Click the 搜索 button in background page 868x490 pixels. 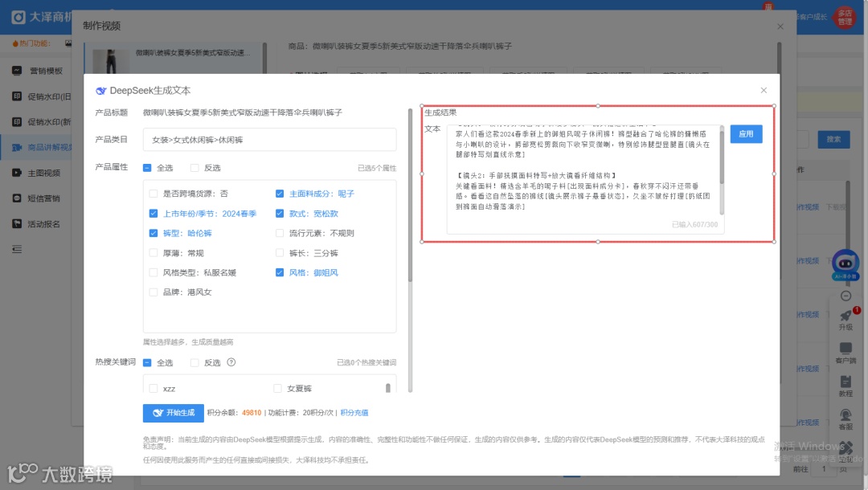[x=833, y=139]
